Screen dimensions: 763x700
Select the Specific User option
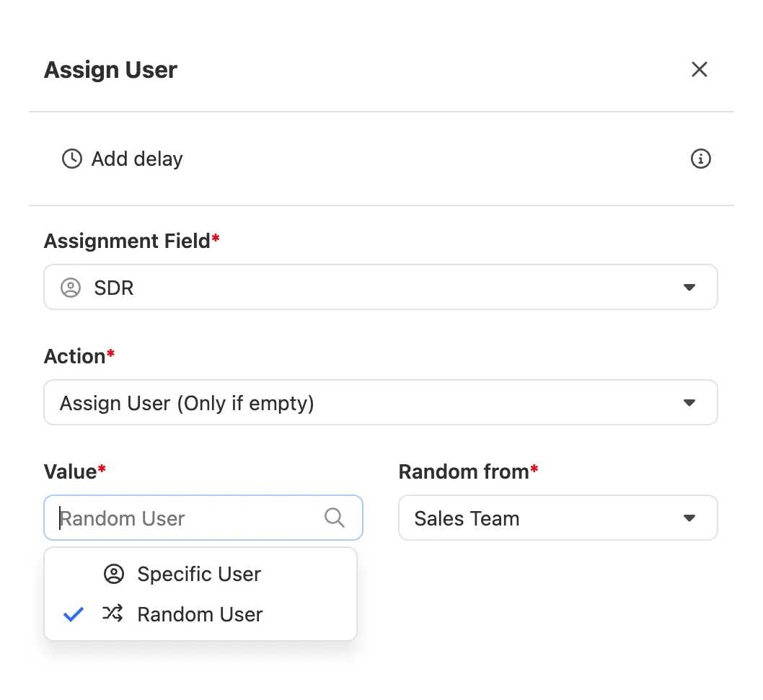pos(200,574)
